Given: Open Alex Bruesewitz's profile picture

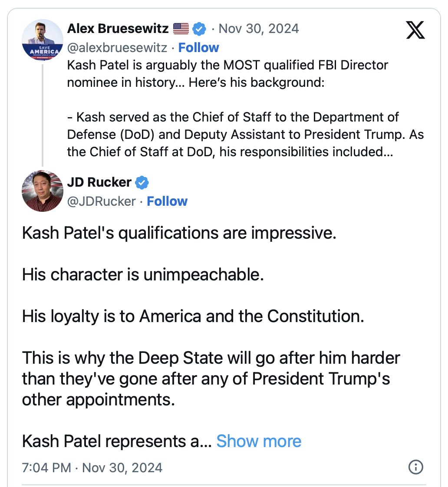Looking at the screenshot, I should tap(43, 40).
